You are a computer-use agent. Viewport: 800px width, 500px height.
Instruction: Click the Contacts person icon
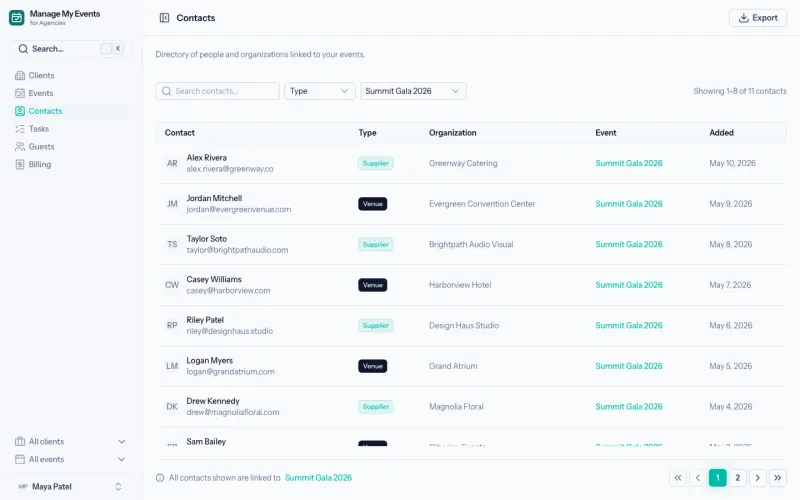(x=20, y=111)
